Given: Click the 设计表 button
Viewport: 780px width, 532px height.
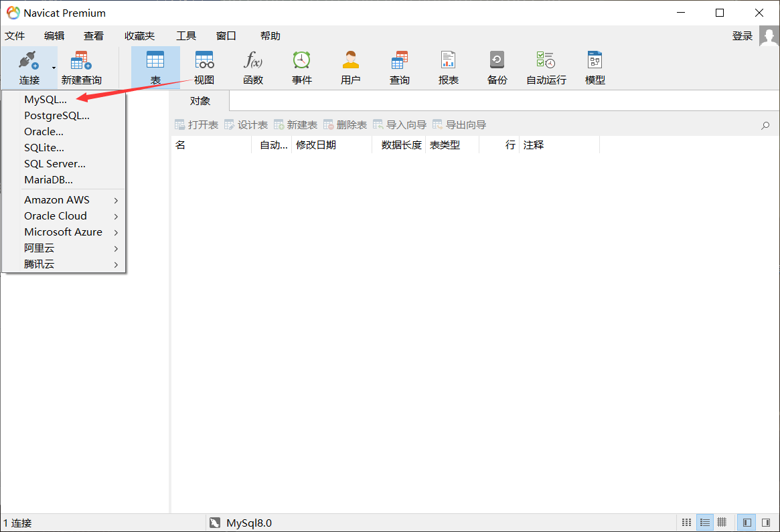Looking at the screenshot, I should coord(246,124).
